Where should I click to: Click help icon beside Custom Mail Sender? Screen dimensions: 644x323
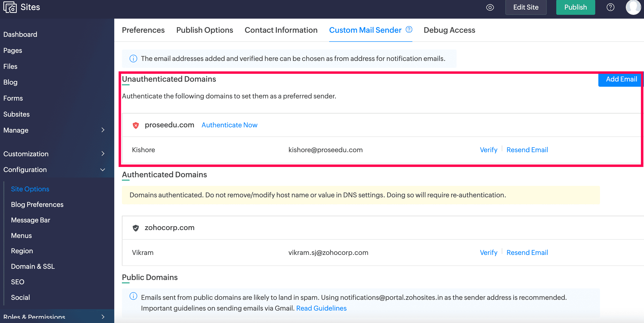[409, 29]
